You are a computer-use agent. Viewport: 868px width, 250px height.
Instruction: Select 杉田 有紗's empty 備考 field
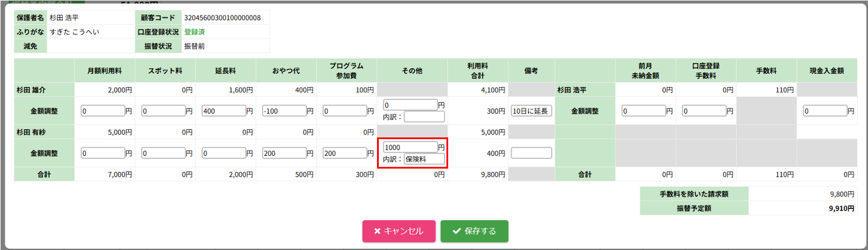click(531, 153)
